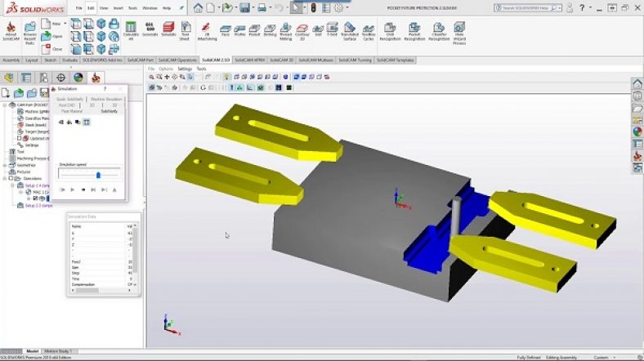Open the Options gear dropdown arrow
644x361 pixels.
347,8
